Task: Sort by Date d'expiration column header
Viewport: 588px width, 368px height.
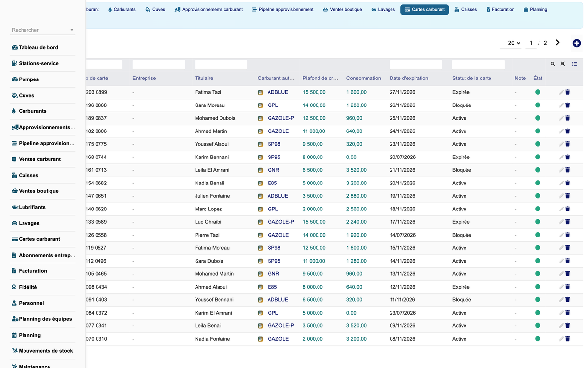Action: (x=409, y=78)
